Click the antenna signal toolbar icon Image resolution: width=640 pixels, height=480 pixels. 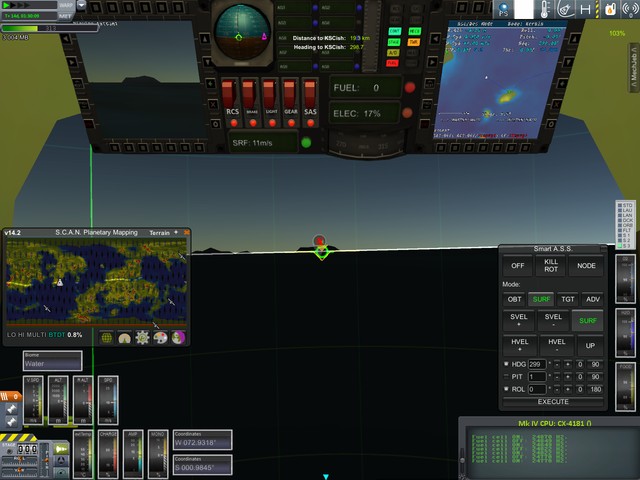[630, 9]
